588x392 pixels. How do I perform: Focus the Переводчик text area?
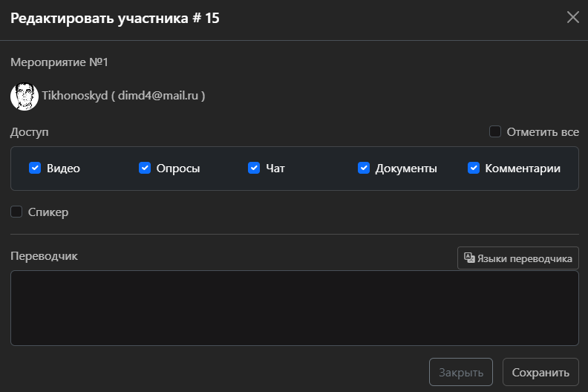[x=294, y=308]
